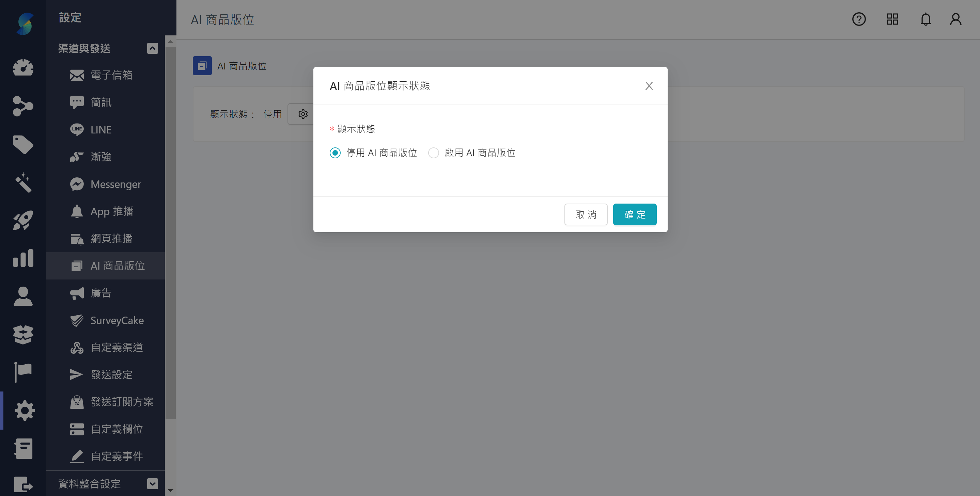
Task: Click the gear icon beside 顯示狀態 停用
Action: pos(303,114)
